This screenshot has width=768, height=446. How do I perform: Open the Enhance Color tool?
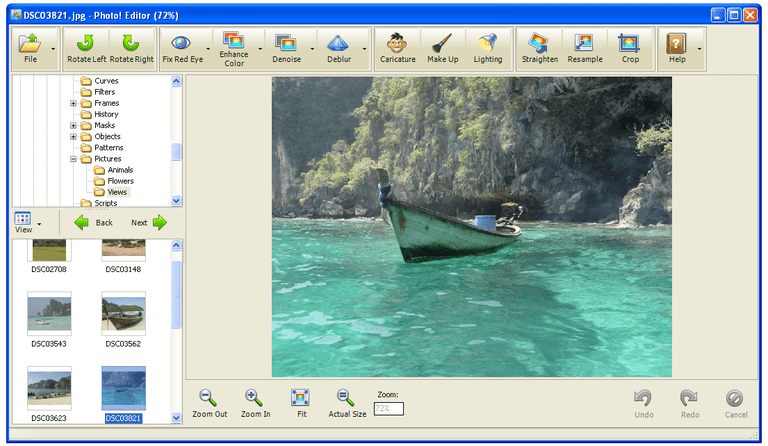[234, 49]
